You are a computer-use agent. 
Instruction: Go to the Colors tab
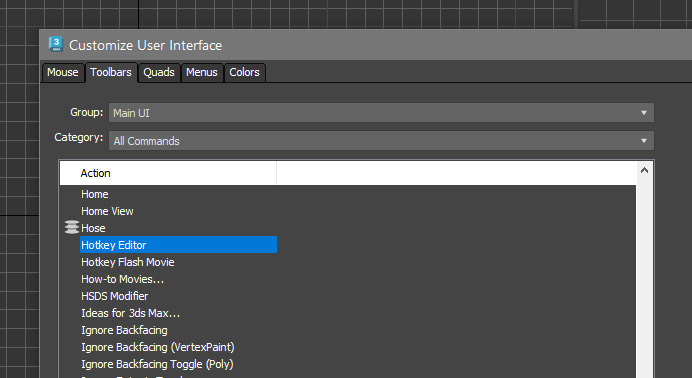pyautogui.click(x=244, y=72)
